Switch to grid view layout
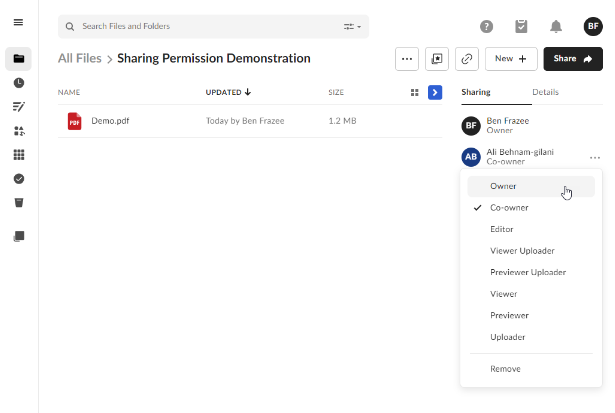615x413 pixels. tap(415, 92)
